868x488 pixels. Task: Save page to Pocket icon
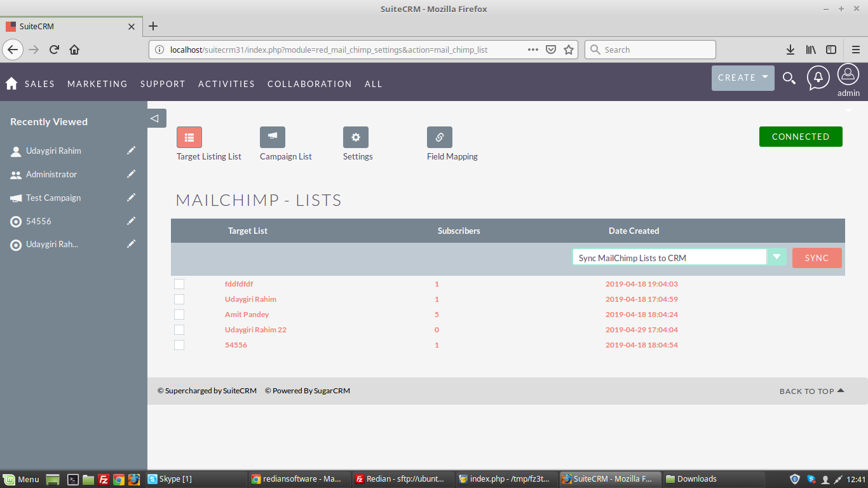coord(551,50)
